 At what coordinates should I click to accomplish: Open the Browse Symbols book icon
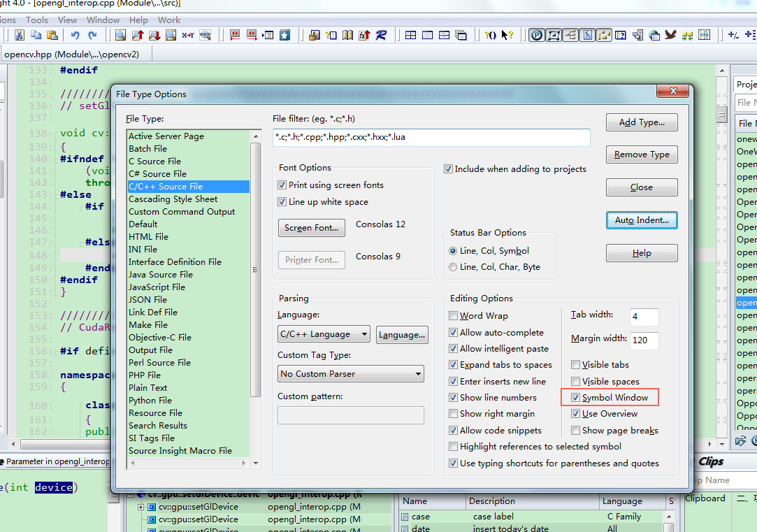tap(347, 35)
